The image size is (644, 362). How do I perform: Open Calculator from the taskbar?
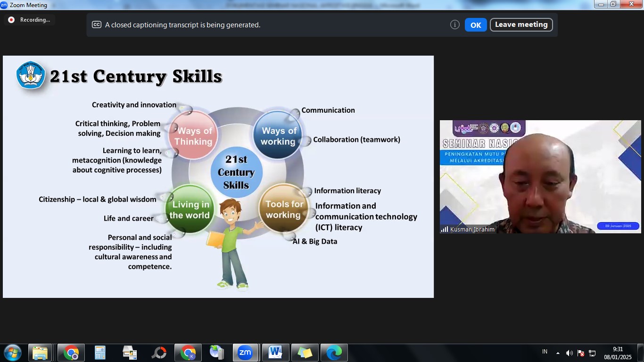click(100, 353)
